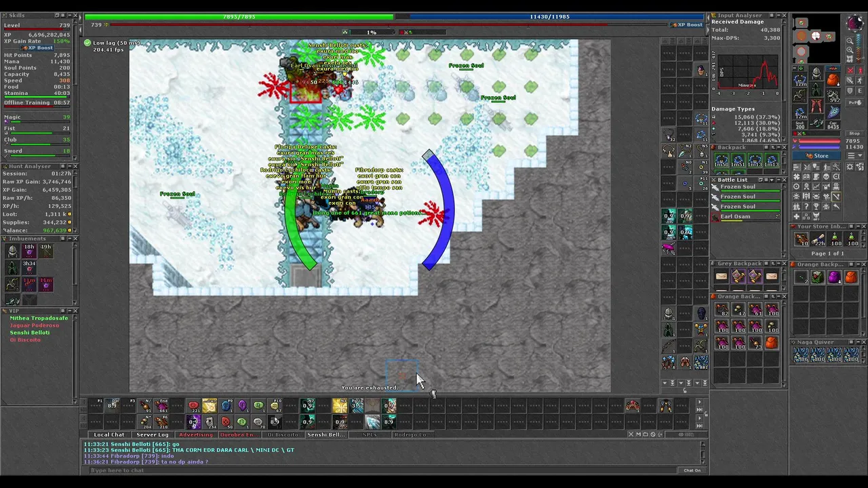This screenshot has width=868, height=488.
Task: Toggle the Chat On button
Action: pos(692,470)
